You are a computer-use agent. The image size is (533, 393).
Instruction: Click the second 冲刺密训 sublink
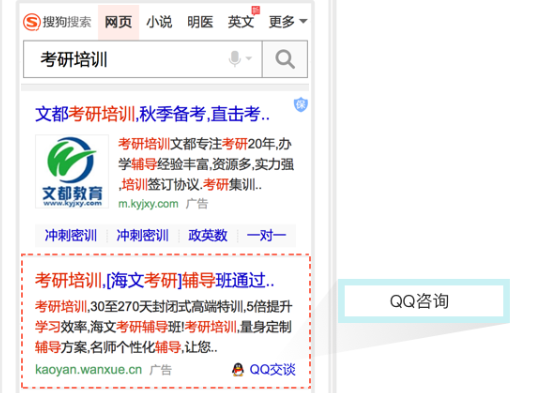click(x=142, y=235)
